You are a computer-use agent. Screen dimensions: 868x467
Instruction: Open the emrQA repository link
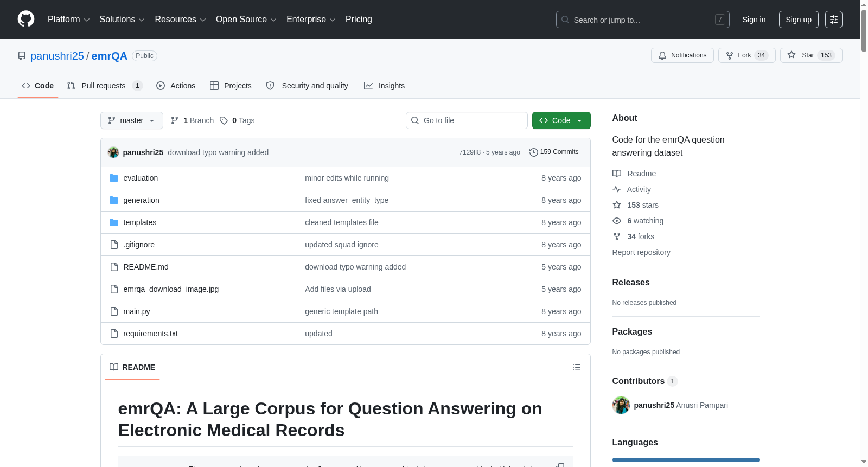coord(110,56)
